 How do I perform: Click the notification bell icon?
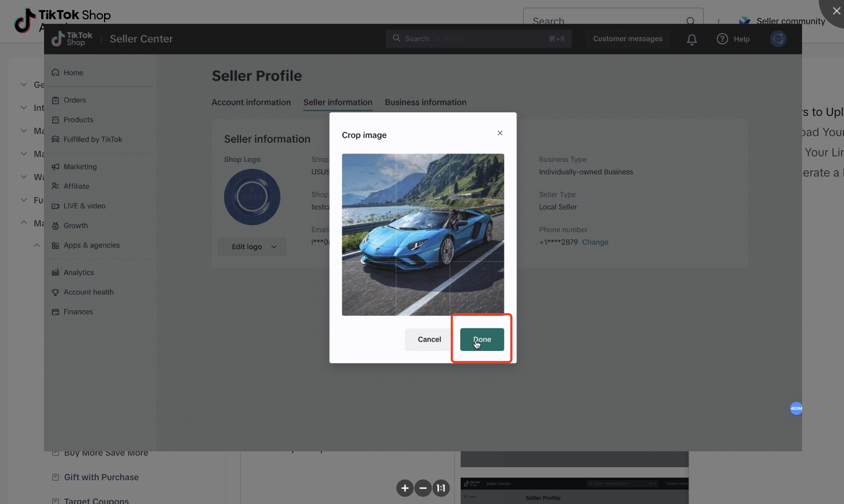(x=692, y=39)
